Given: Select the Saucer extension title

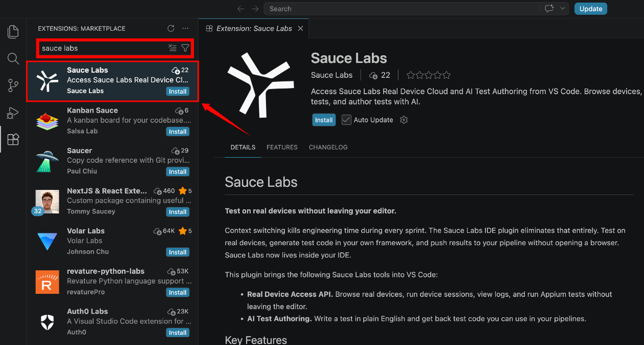Looking at the screenshot, I should pos(79,150).
